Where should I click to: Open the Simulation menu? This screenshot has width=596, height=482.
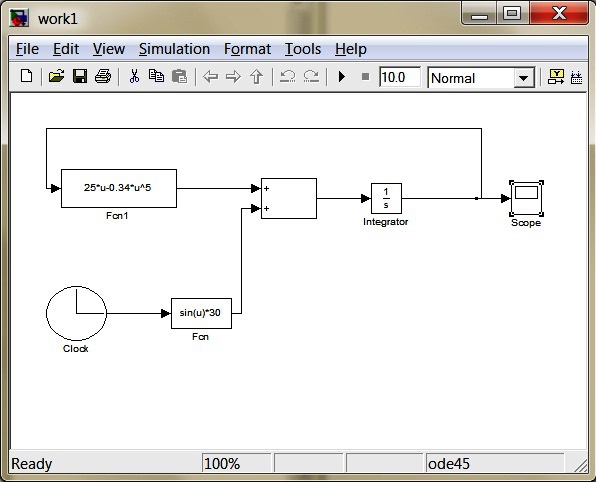click(174, 49)
